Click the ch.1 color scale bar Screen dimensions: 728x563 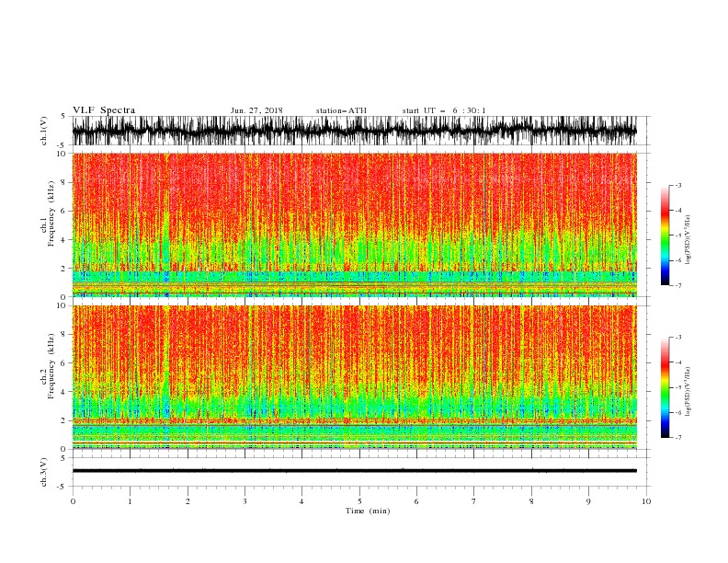point(665,236)
